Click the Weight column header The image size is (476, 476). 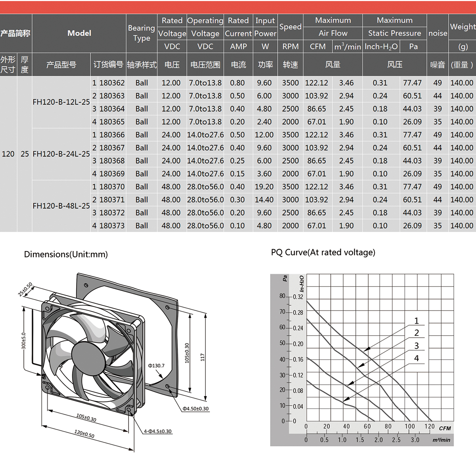click(463, 27)
